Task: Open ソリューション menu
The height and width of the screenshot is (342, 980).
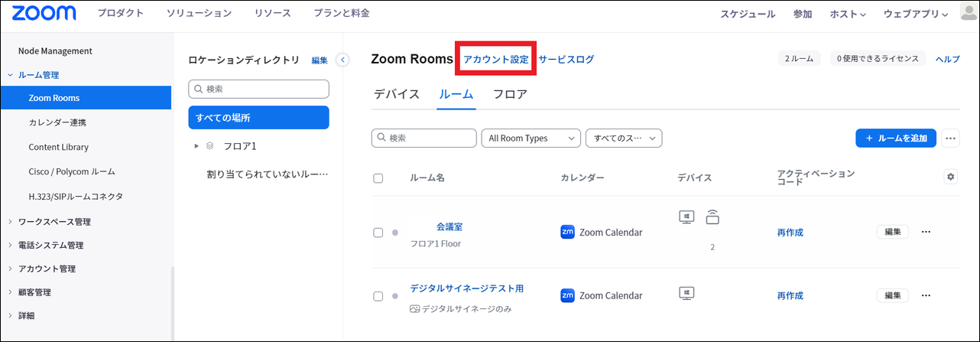Action: [199, 14]
